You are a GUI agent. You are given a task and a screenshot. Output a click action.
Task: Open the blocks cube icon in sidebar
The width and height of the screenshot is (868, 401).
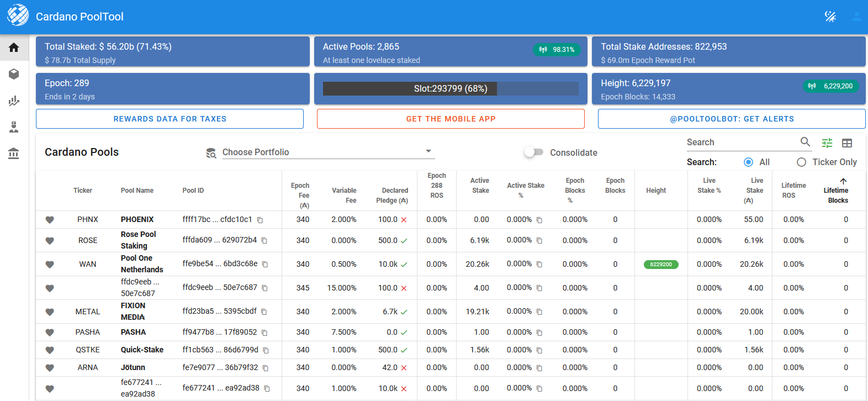coord(14,74)
